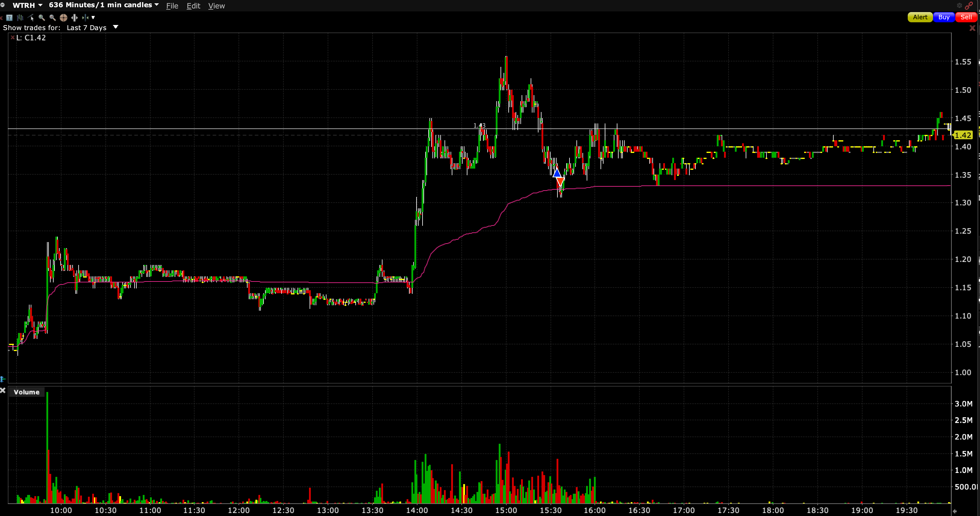Click the blue trade marker triangle on chart
Screen dimensions: 980x516
click(557, 174)
